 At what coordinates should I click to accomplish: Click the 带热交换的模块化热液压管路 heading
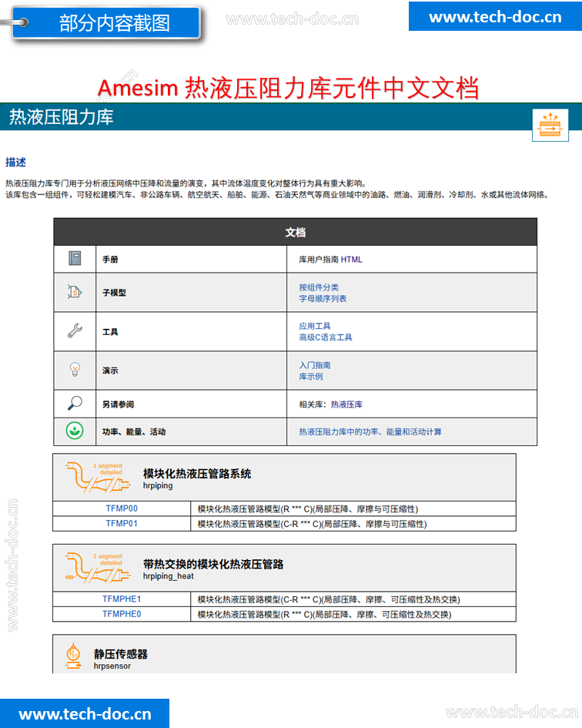[213, 564]
